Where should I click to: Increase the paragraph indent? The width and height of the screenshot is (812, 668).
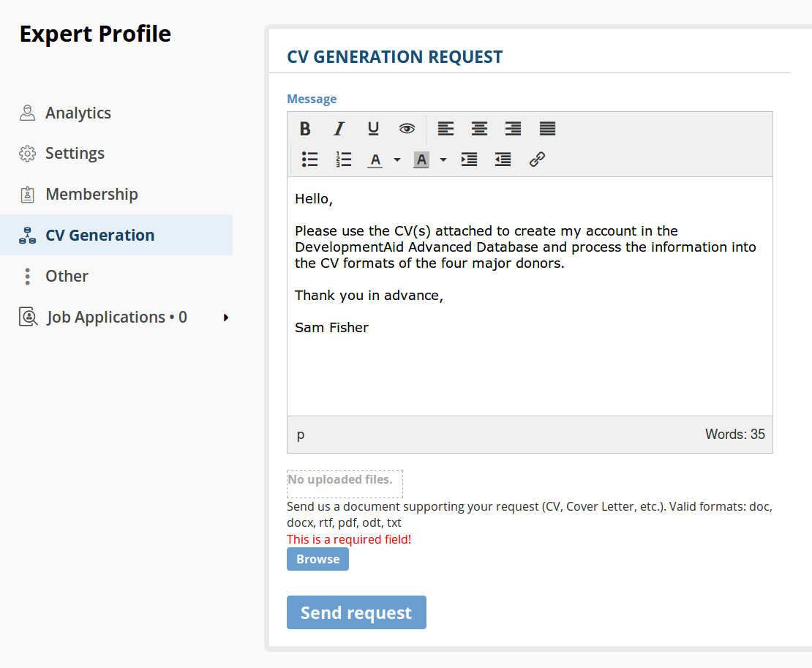pos(469,160)
